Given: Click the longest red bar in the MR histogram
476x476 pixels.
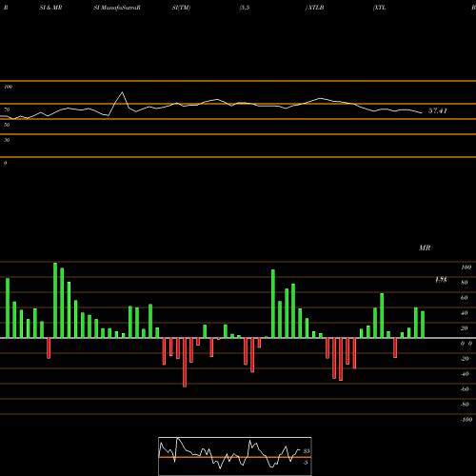Looking at the screenshot, I should click(185, 363).
